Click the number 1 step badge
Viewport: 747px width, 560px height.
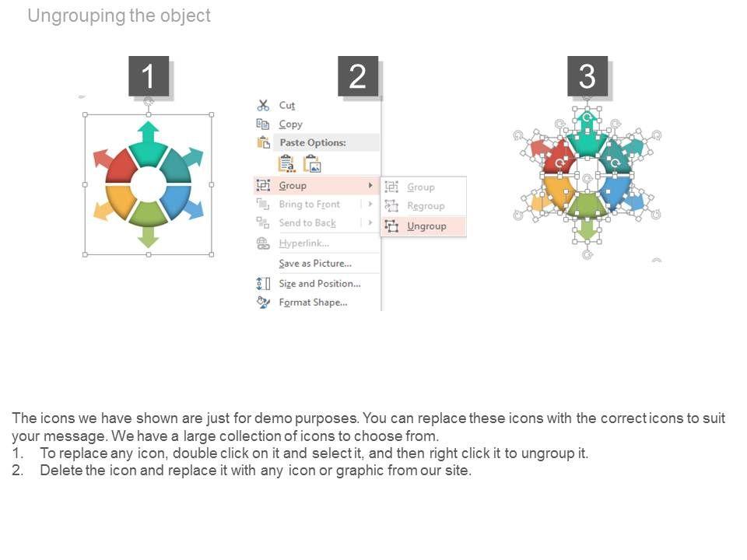point(149,76)
